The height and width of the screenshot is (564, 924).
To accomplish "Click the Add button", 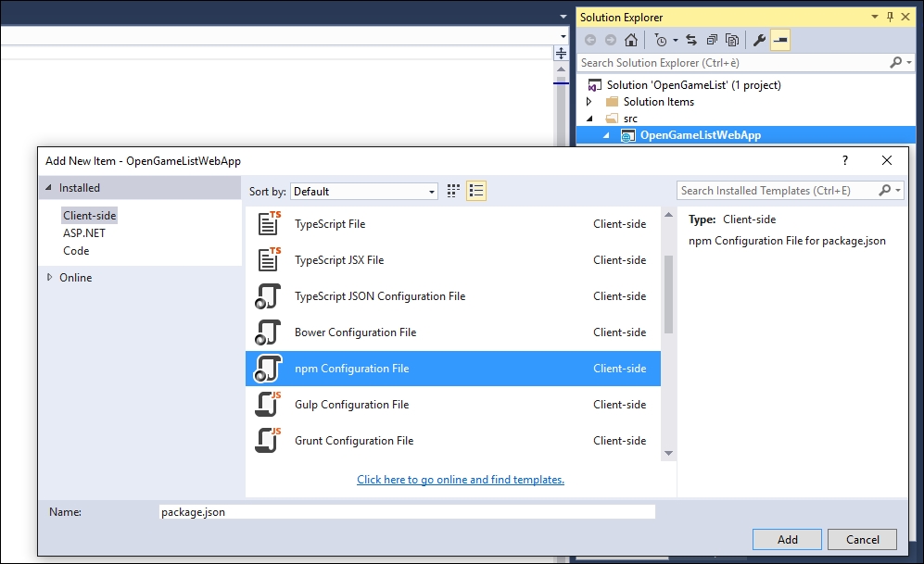I will 787,539.
